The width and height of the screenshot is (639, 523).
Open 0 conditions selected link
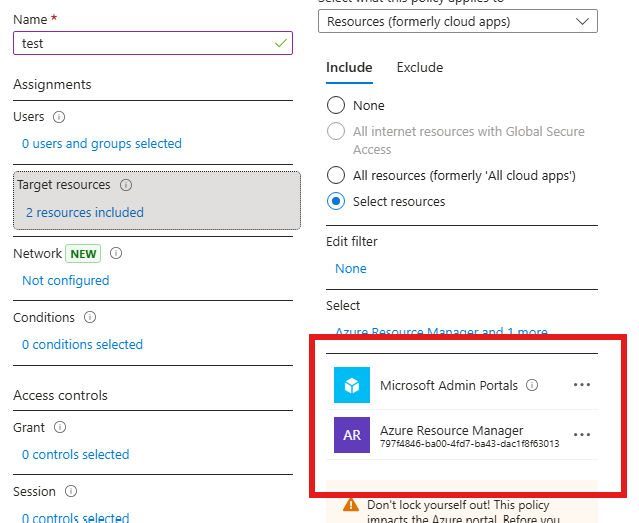coord(82,344)
